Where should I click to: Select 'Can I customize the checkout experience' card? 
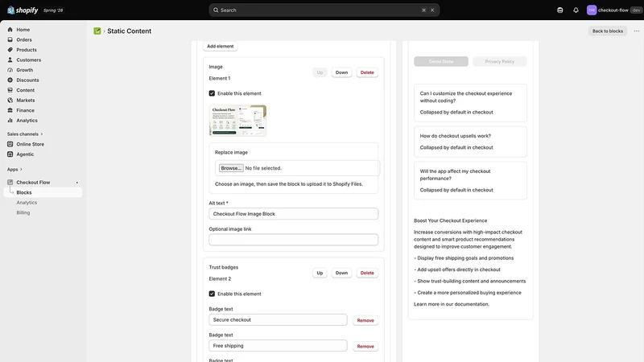click(x=470, y=103)
